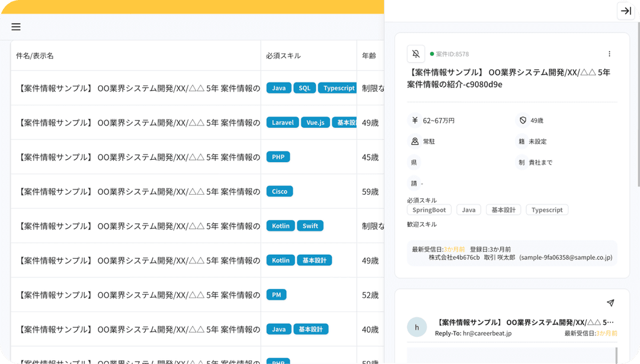Open the project row with age 45歳
This screenshot has height=364, width=640.
click(x=197, y=157)
